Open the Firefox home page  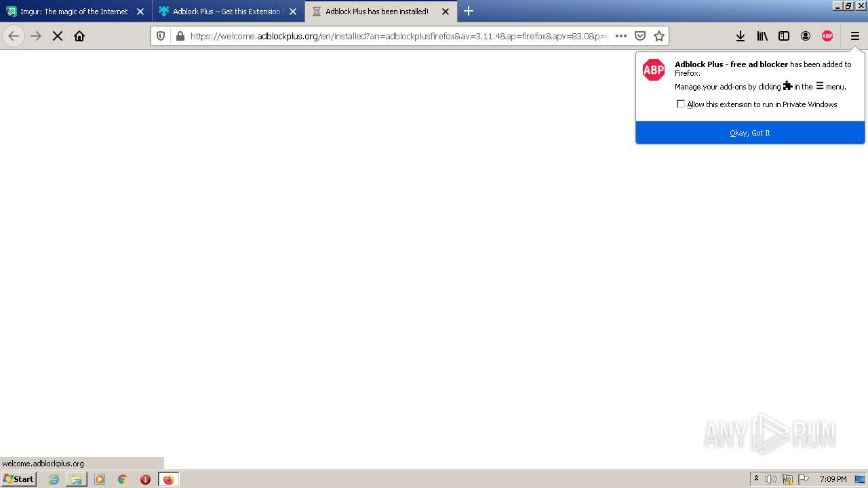(79, 36)
